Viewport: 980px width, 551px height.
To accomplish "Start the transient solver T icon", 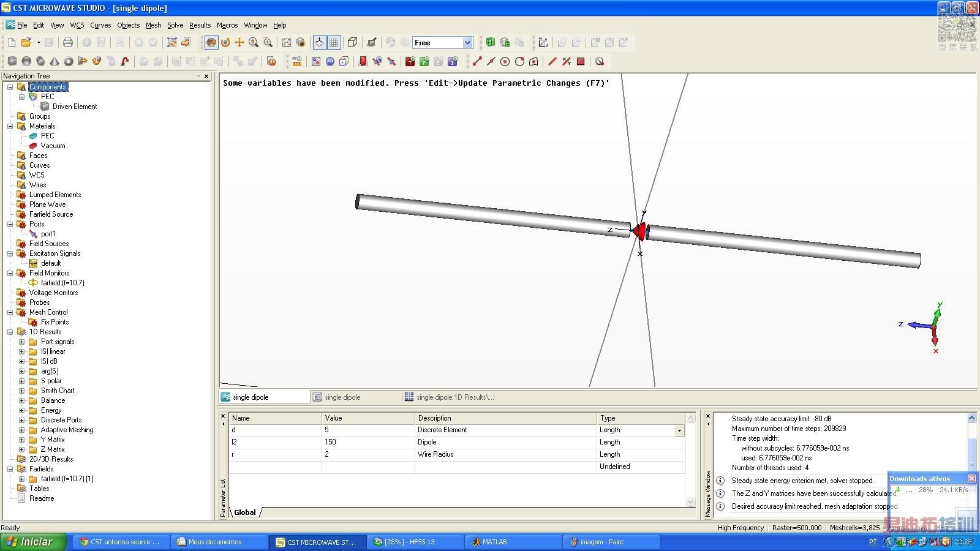I will click(x=410, y=61).
